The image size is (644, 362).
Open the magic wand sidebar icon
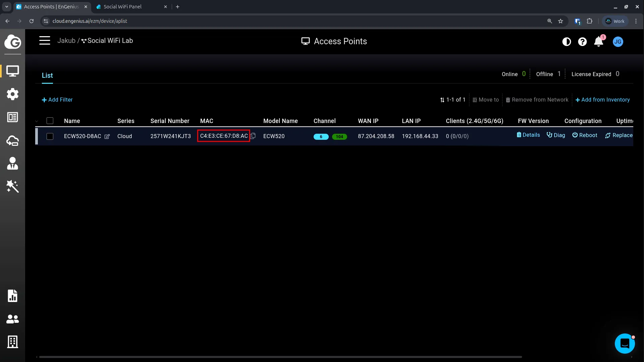(12, 186)
